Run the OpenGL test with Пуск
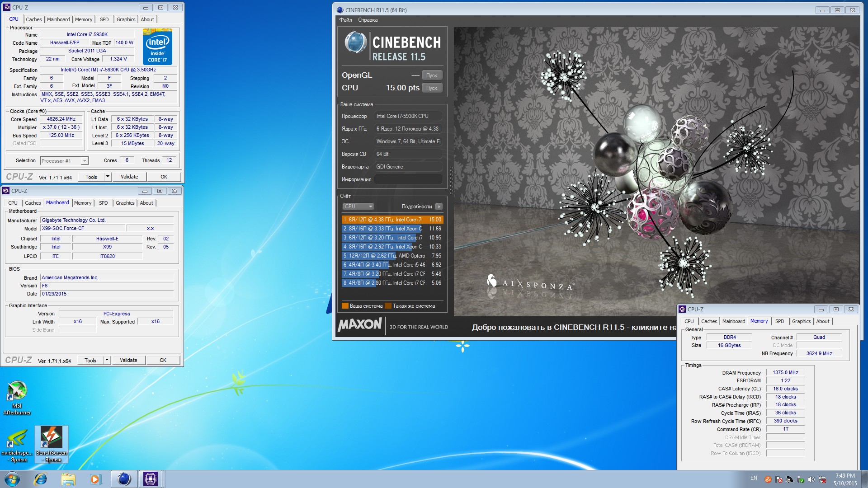868x488 pixels. pos(432,75)
